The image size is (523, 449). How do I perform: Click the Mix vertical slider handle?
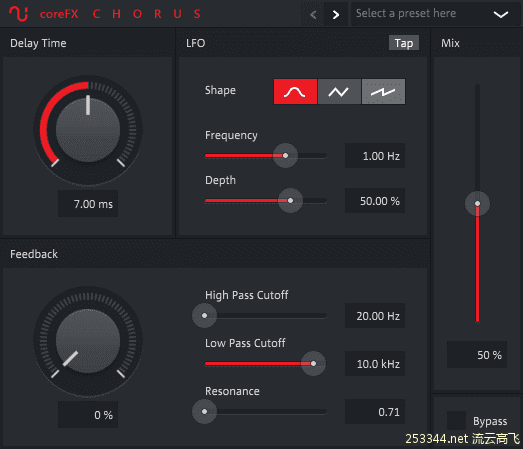[477, 203]
